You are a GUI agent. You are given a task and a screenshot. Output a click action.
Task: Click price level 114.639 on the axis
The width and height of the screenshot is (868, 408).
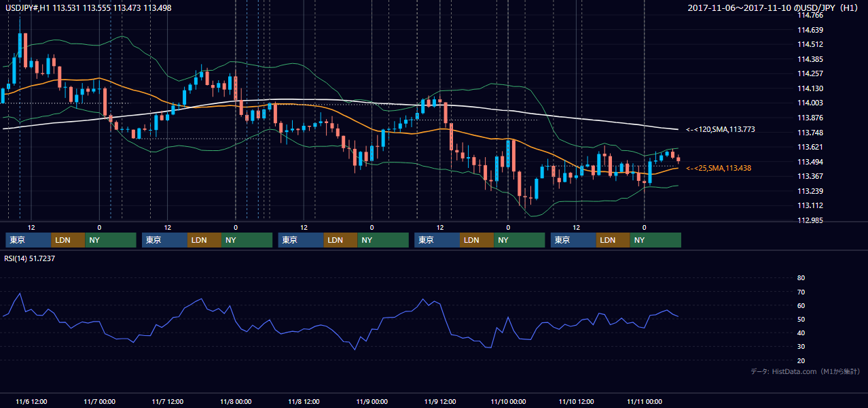coord(810,30)
